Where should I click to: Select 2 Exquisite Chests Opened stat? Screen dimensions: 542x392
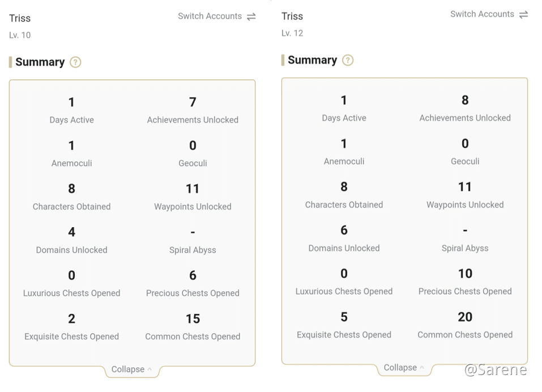tap(71, 327)
